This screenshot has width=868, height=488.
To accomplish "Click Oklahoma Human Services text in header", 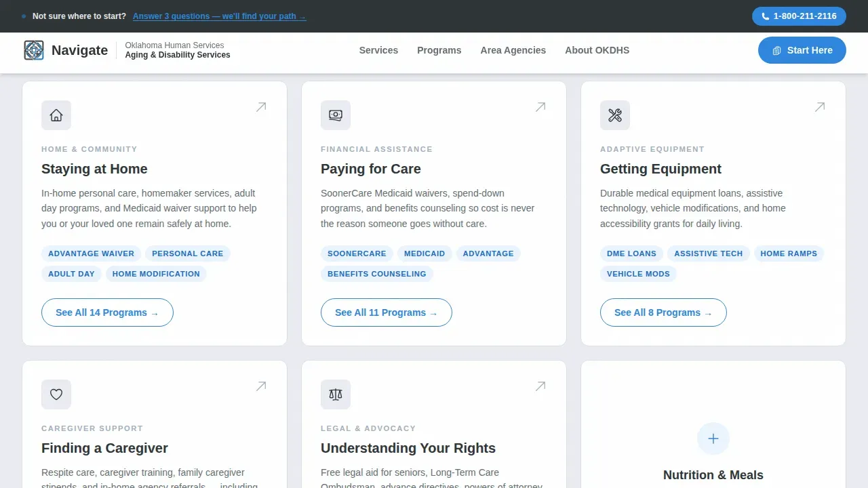I will click(x=174, y=45).
